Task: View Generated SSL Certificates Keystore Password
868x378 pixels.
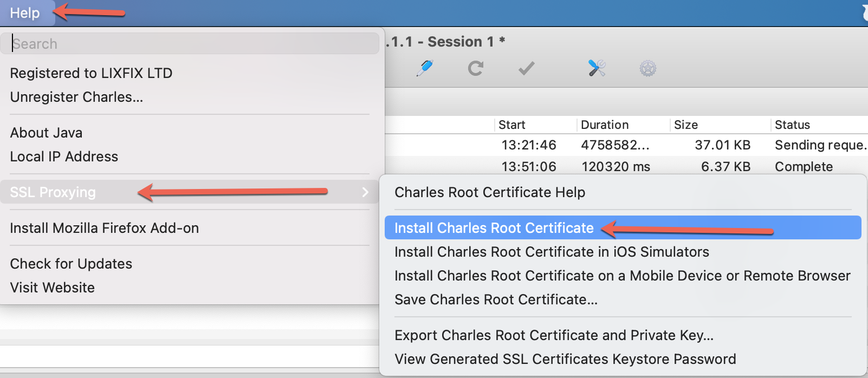Action: [x=565, y=359]
